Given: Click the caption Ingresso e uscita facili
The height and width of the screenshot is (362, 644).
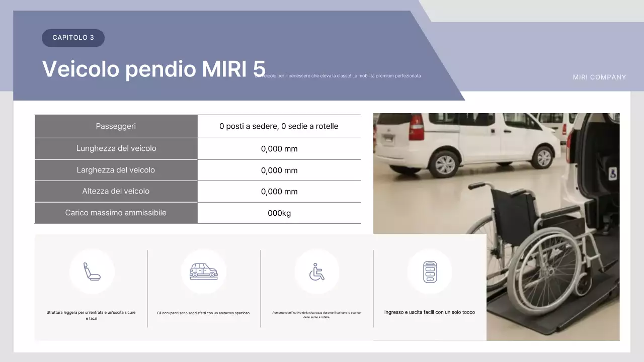Looking at the screenshot, I should pos(431,312).
